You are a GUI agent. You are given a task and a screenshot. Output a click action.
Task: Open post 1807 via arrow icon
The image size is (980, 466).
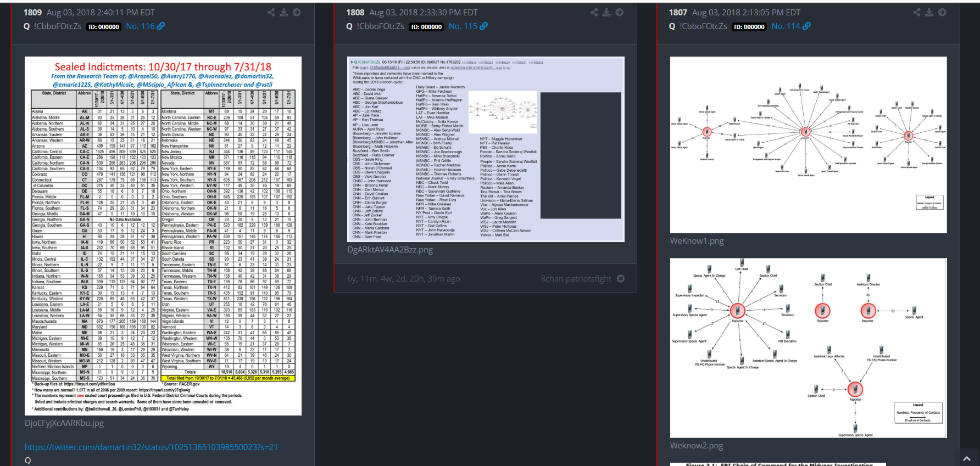click(942, 12)
